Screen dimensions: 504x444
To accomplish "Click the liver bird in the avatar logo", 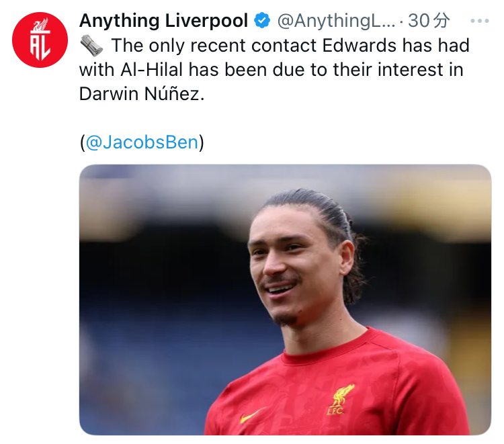I will pyautogui.click(x=41, y=25).
